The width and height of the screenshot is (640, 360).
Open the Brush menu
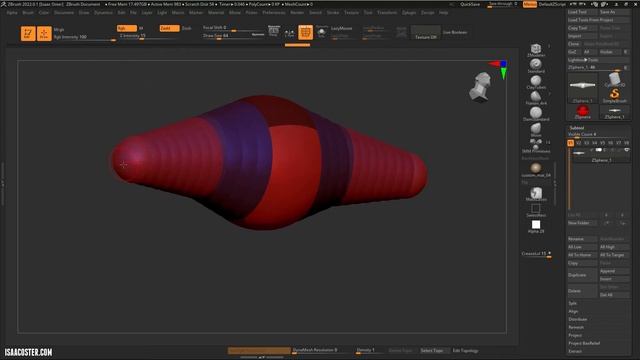click(x=28, y=13)
